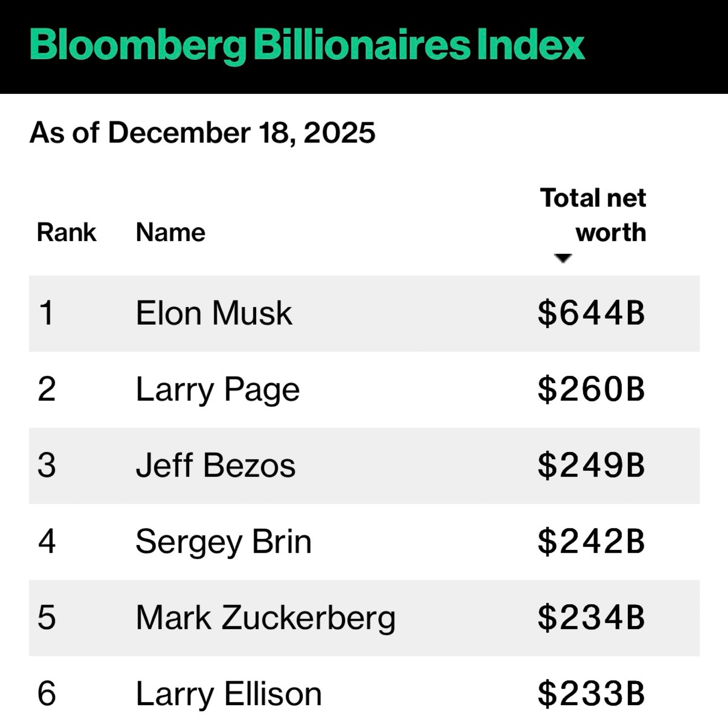Open Larry Ellison's profile
The width and height of the screenshot is (728, 728).
229,694
